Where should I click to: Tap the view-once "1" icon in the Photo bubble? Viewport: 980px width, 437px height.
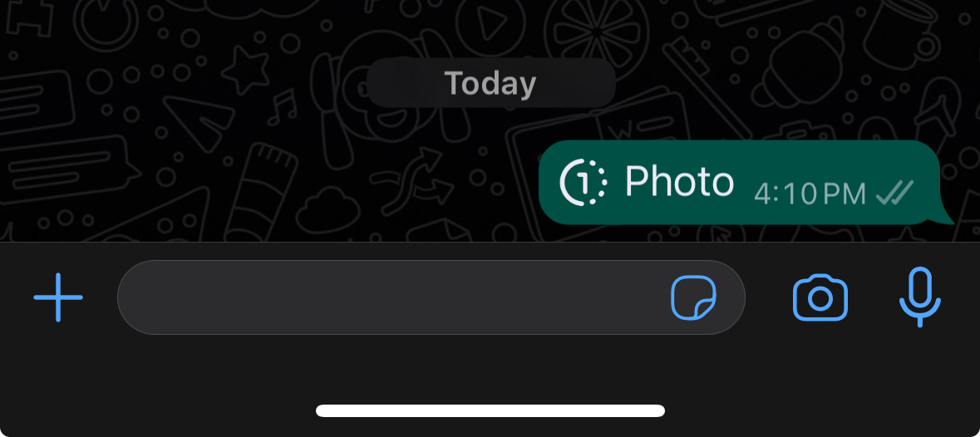click(583, 182)
